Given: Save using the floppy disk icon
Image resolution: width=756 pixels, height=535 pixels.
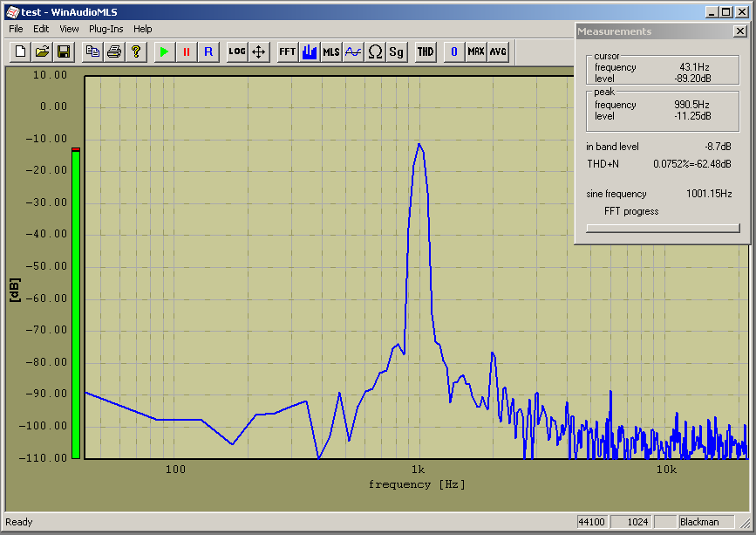Looking at the screenshot, I should (x=64, y=51).
